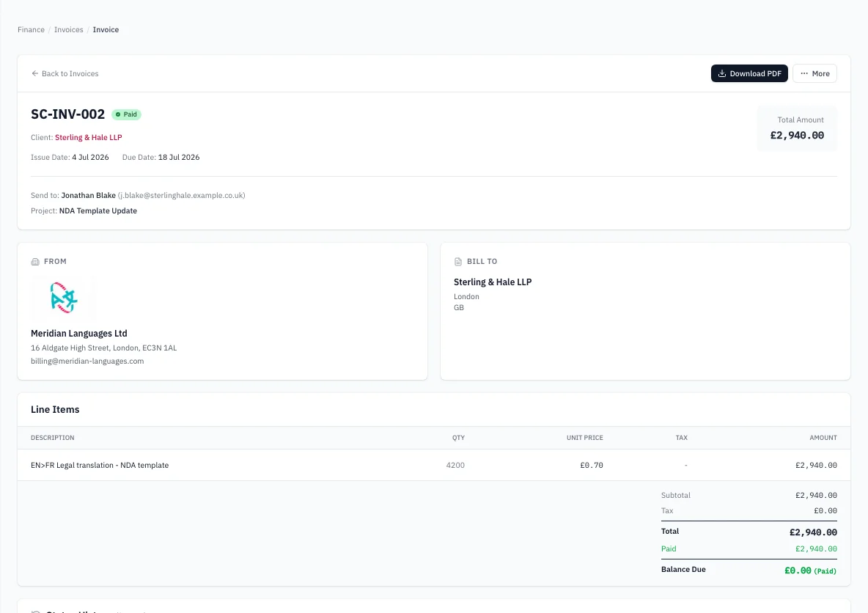Viewport: 868px width, 613px height.
Task: Go to the Invoices breadcrumb
Action: coord(69,30)
